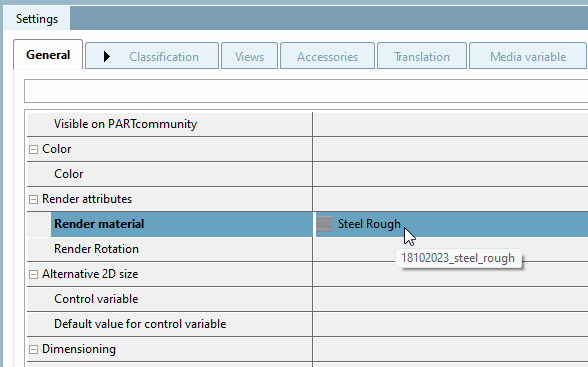Select the Visible on PARTcommunity row

[x=170, y=124]
